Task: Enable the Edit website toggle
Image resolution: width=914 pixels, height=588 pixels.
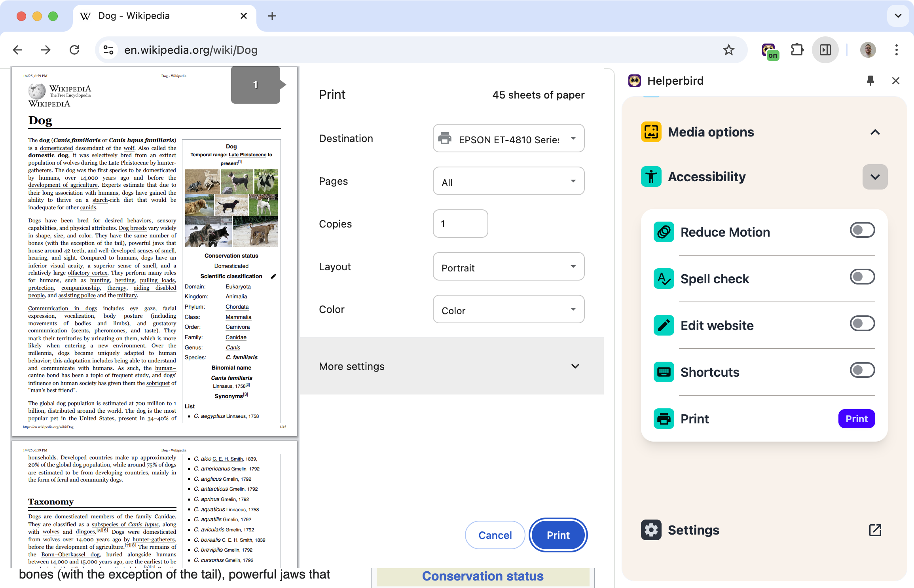Action: coord(862,324)
